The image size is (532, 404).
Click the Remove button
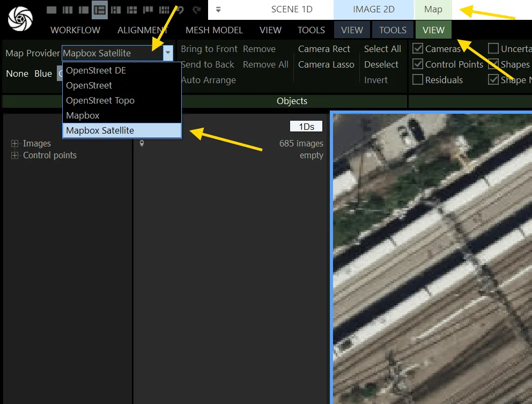tap(259, 49)
